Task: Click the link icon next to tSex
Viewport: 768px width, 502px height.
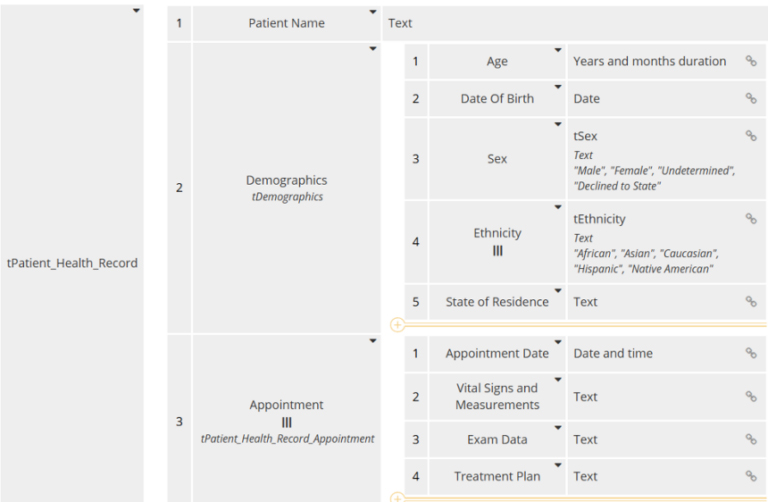Action: click(751, 136)
